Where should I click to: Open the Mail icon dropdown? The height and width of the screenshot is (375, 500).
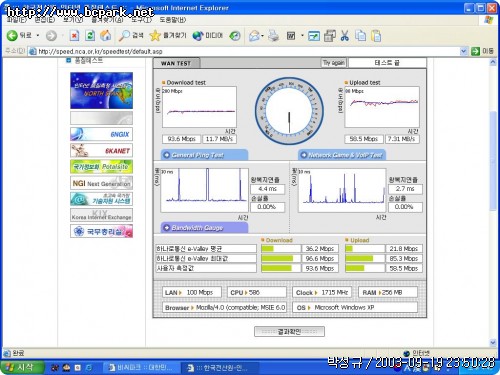[x=263, y=35]
